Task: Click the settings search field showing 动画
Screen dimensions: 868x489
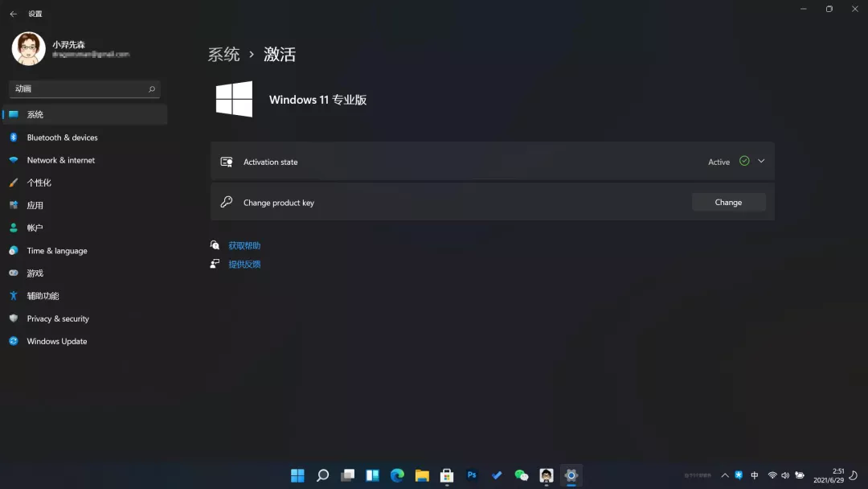Action: click(x=84, y=88)
